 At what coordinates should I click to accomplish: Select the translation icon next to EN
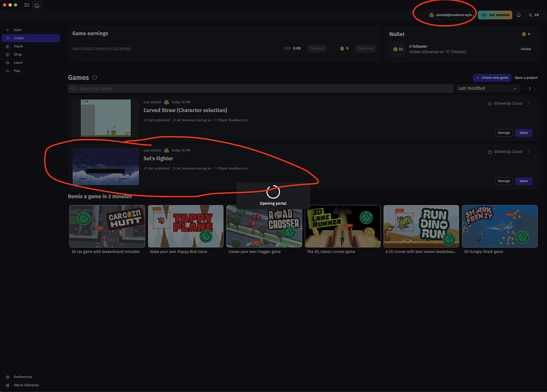coord(530,14)
